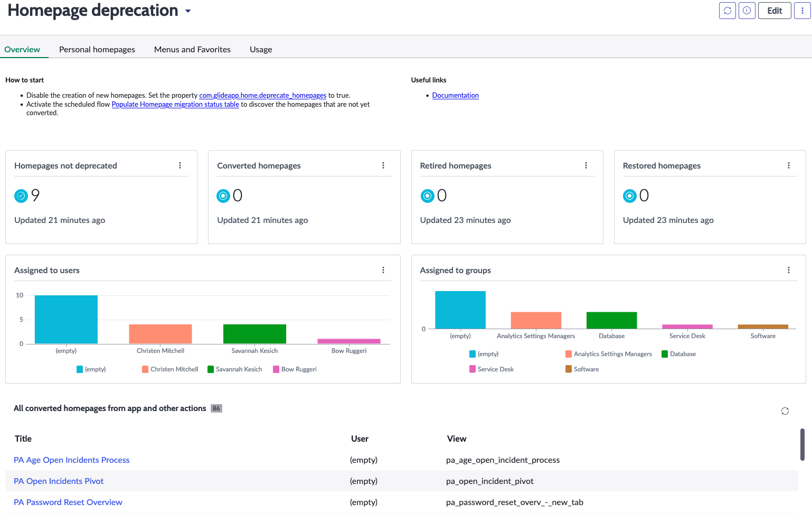
Task: Open Assigned to users chart options menu
Action: coord(383,270)
